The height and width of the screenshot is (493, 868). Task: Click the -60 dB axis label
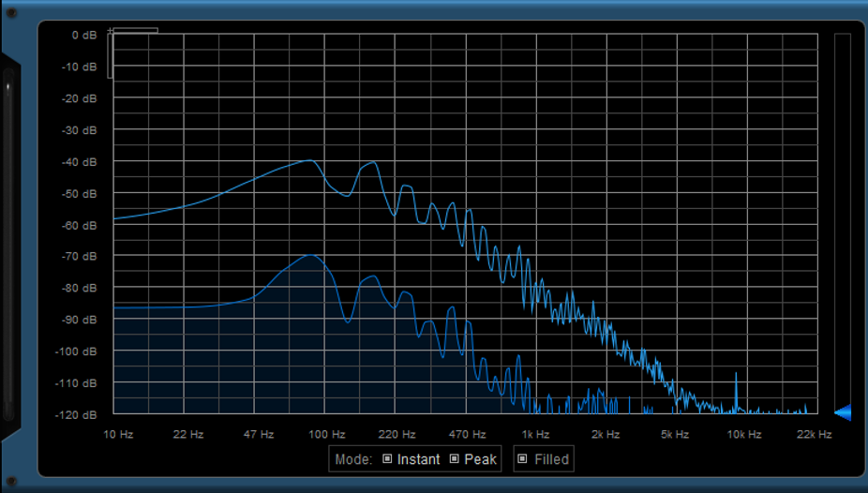pos(79,225)
